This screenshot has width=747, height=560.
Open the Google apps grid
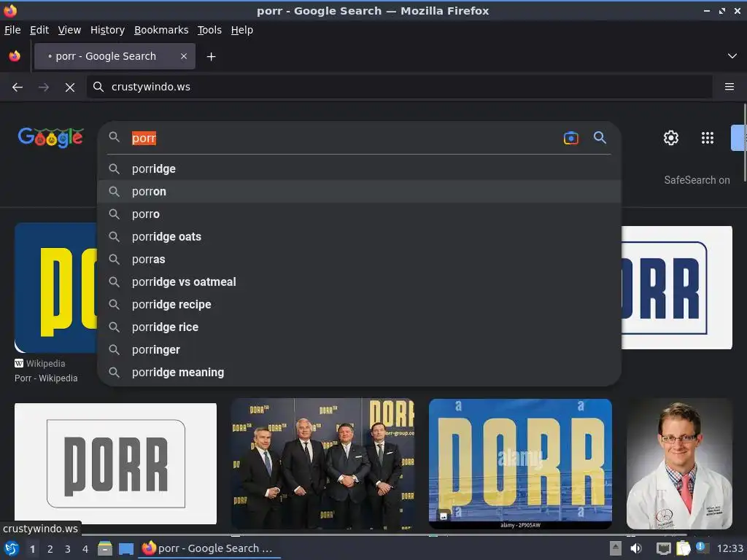pyautogui.click(x=708, y=138)
